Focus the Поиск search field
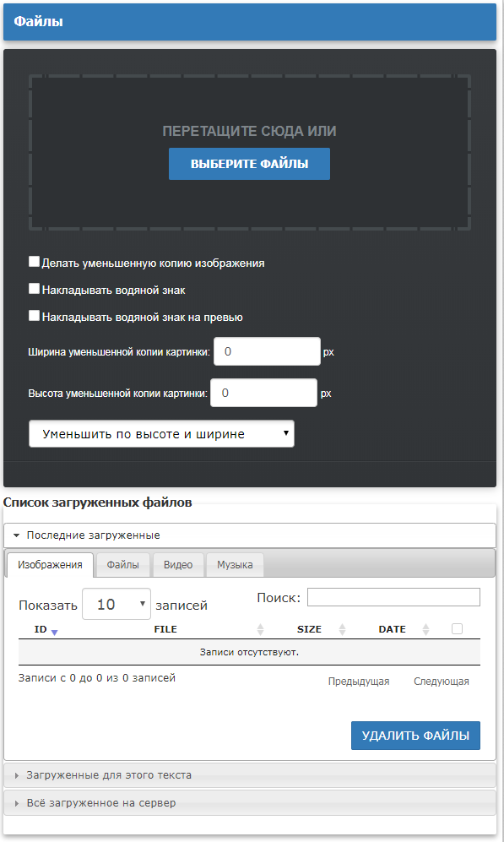The width and height of the screenshot is (504, 842). coord(393,597)
